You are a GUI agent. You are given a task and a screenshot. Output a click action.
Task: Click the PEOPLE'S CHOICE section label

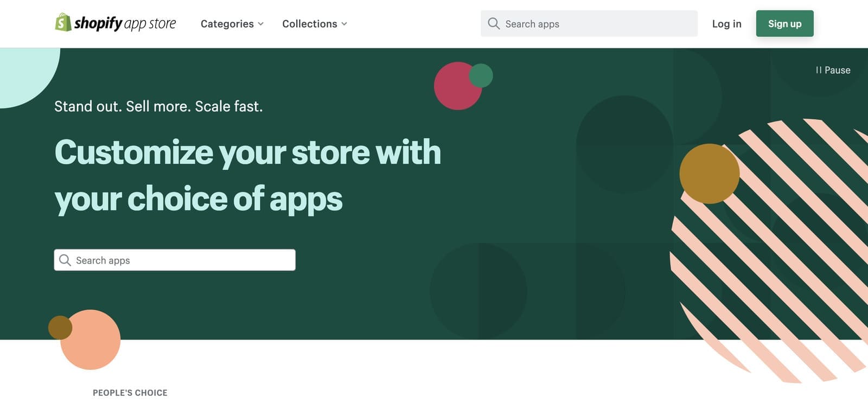pyautogui.click(x=130, y=393)
